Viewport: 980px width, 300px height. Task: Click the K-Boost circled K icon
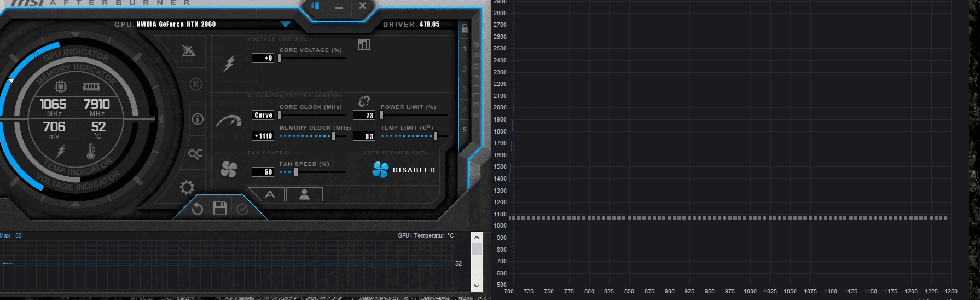[196, 84]
